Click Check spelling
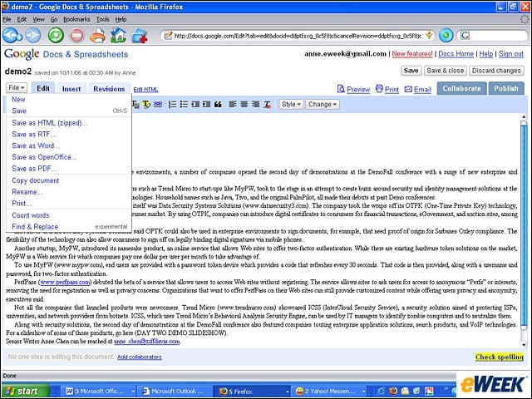532x399 pixels. pyautogui.click(x=499, y=357)
